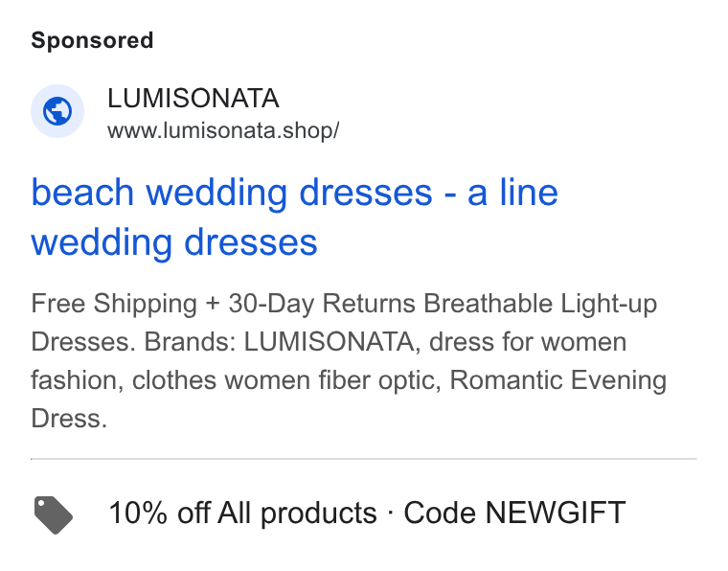Click the word 'beach' in the headline
Image resolution: width=728 pixels, height=571 pixels.
(82, 193)
